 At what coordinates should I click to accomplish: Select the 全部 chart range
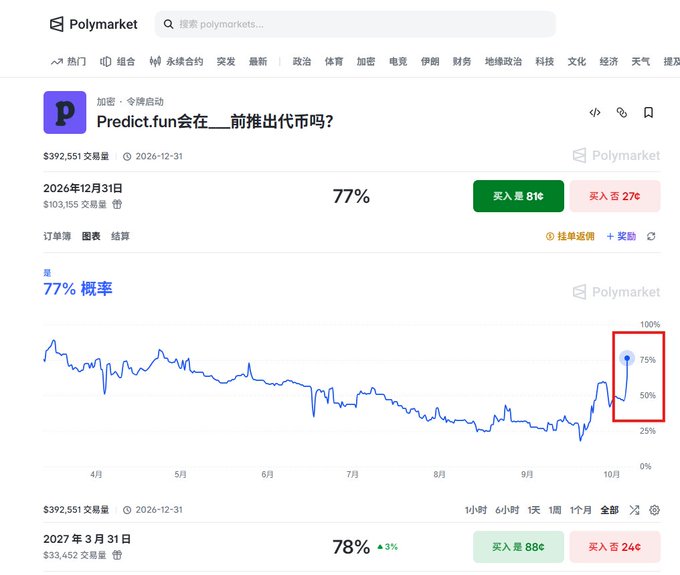click(x=609, y=510)
